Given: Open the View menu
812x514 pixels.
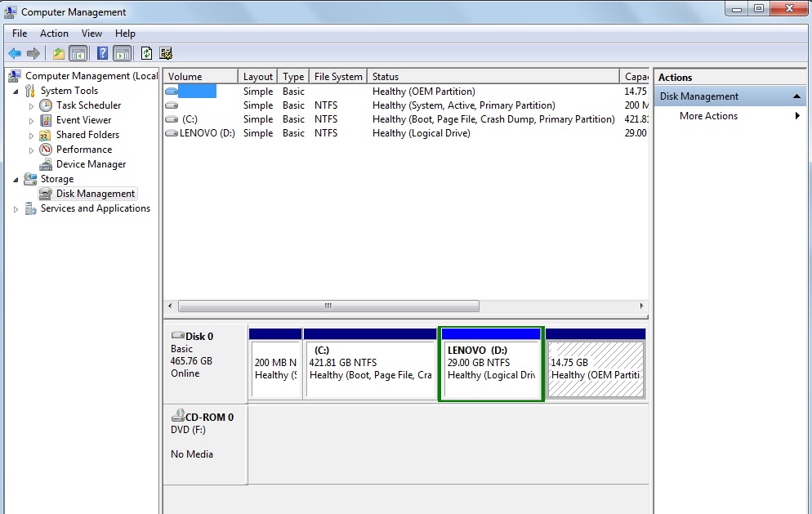Looking at the screenshot, I should pos(91,34).
